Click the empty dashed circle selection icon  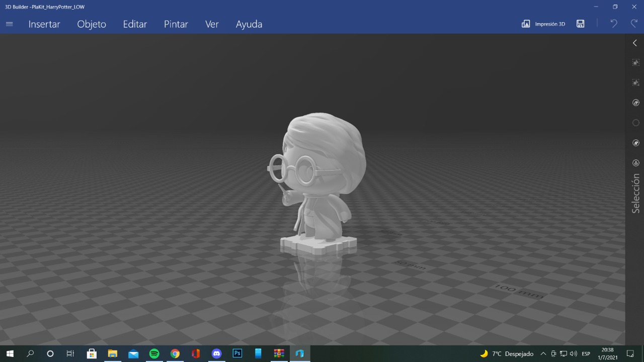tap(636, 123)
